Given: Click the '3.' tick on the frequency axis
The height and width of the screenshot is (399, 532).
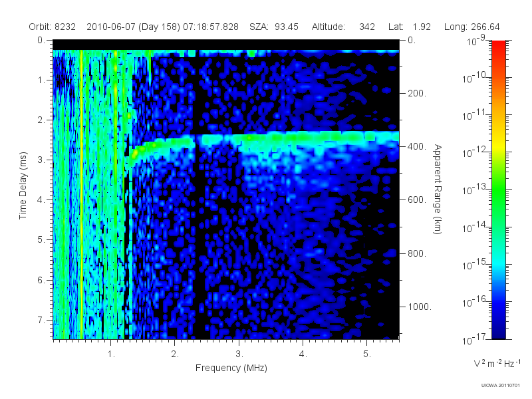Looking at the screenshot, I should pyautogui.click(x=239, y=354).
